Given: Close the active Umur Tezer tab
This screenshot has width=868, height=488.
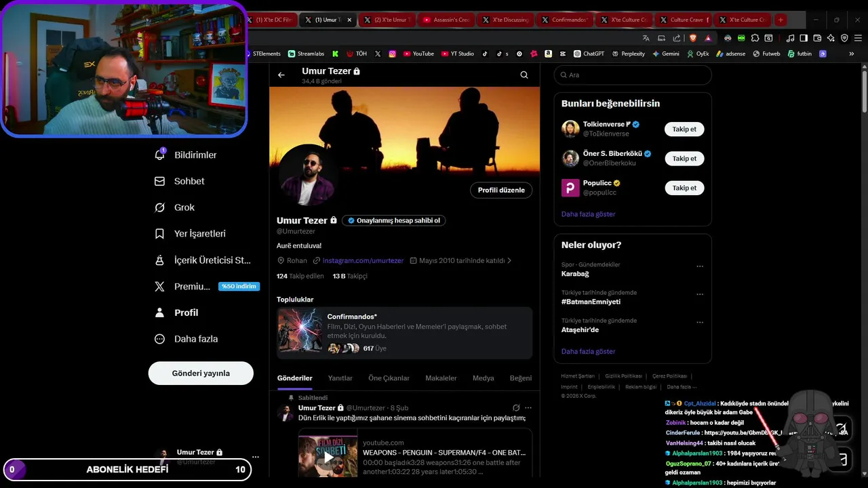Looking at the screenshot, I should point(349,20).
